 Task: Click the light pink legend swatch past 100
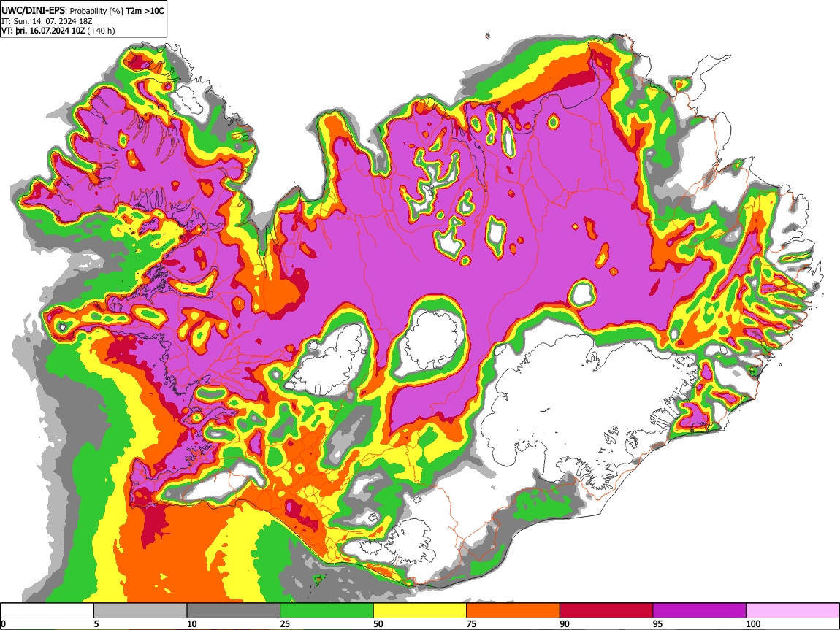click(793, 611)
